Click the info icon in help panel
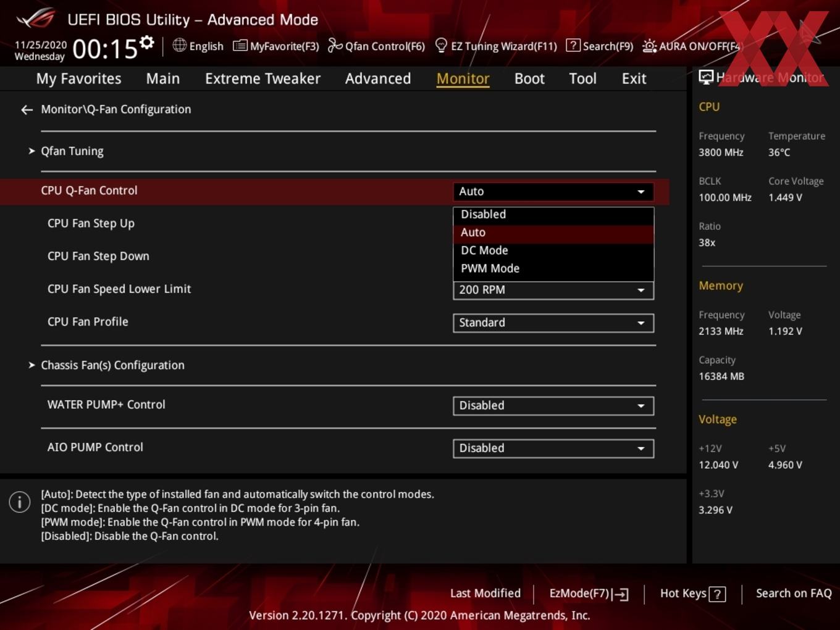 (x=20, y=502)
